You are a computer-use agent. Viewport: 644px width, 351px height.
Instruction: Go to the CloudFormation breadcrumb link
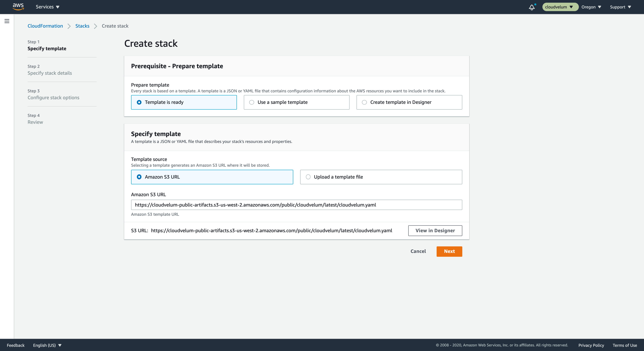tap(45, 26)
